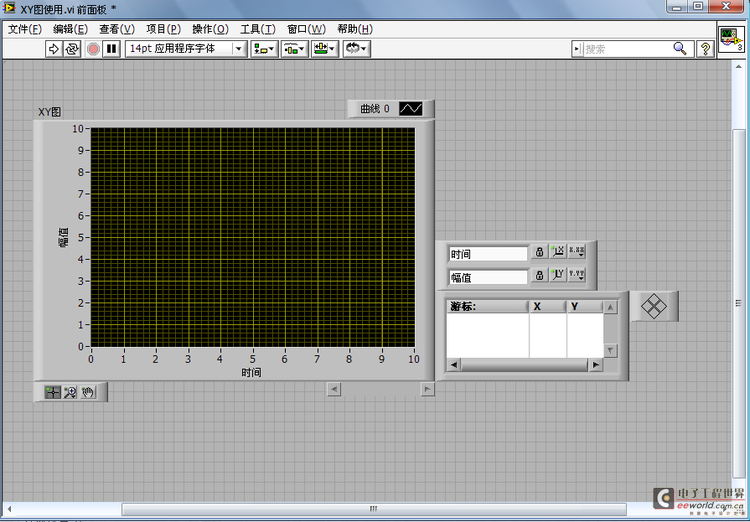Viewport: 750px width, 522px height.
Task: Toggle the 幅值 axis autoscale lock
Action: tap(540, 275)
